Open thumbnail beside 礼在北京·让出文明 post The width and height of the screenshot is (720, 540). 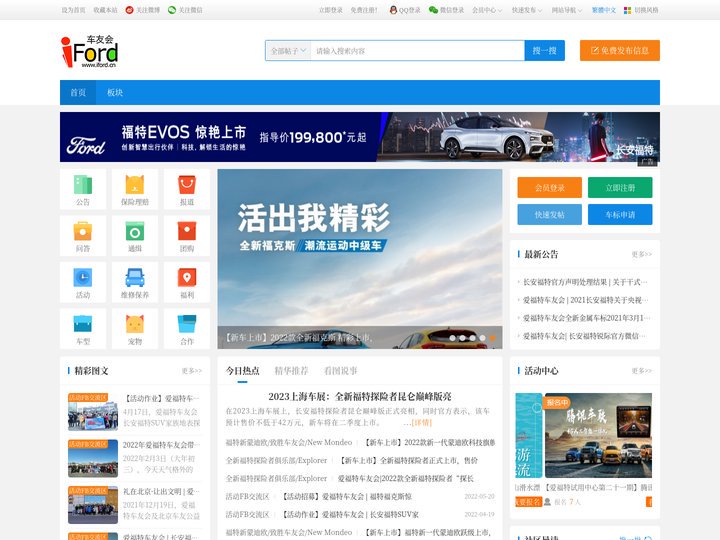tap(93, 505)
